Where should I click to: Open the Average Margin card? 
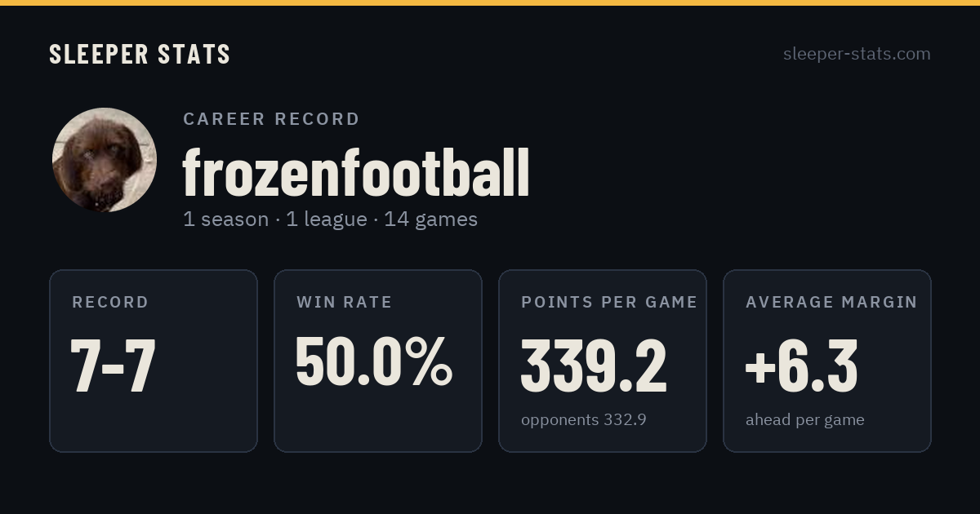(x=827, y=361)
